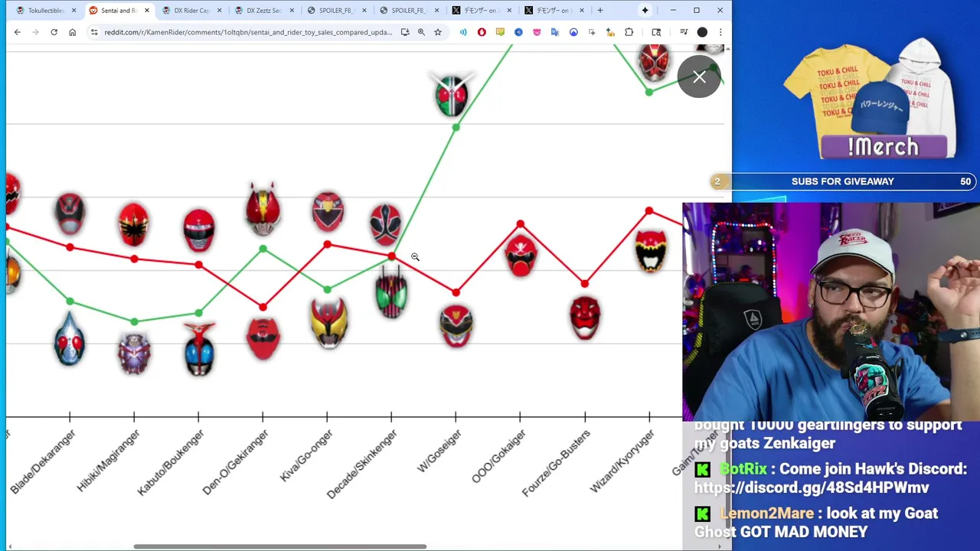Click the '!Merch' banner on stream overlay

tap(883, 147)
